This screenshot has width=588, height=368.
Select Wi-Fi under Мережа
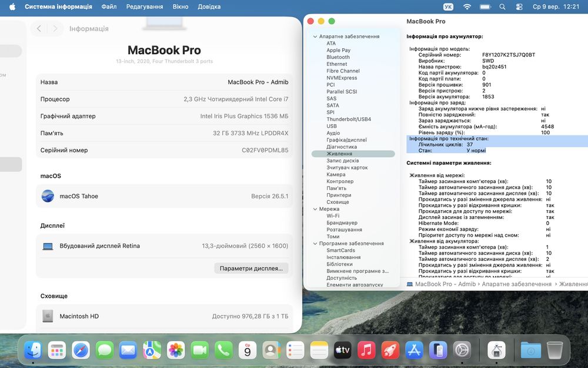(333, 216)
